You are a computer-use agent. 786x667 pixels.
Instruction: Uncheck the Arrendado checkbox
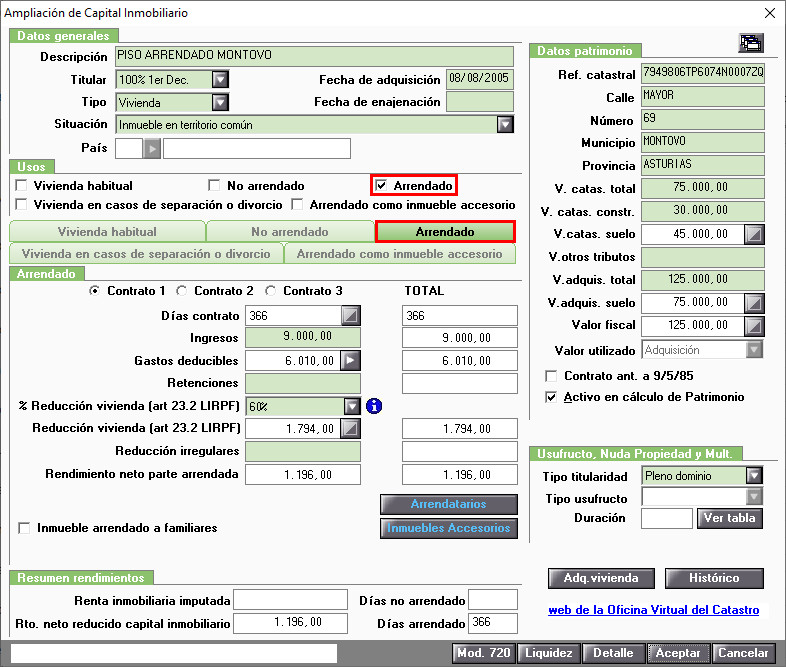pyautogui.click(x=381, y=185)
